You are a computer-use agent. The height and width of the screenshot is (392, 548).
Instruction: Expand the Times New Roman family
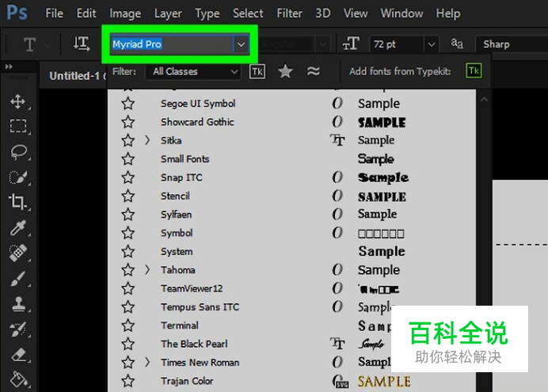point(147,363)
